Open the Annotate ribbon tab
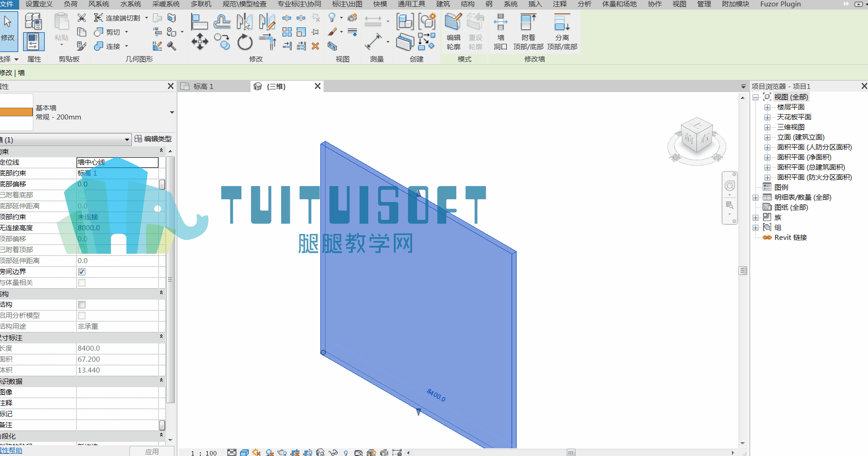The image size is (868, 456). pos(560,4)
